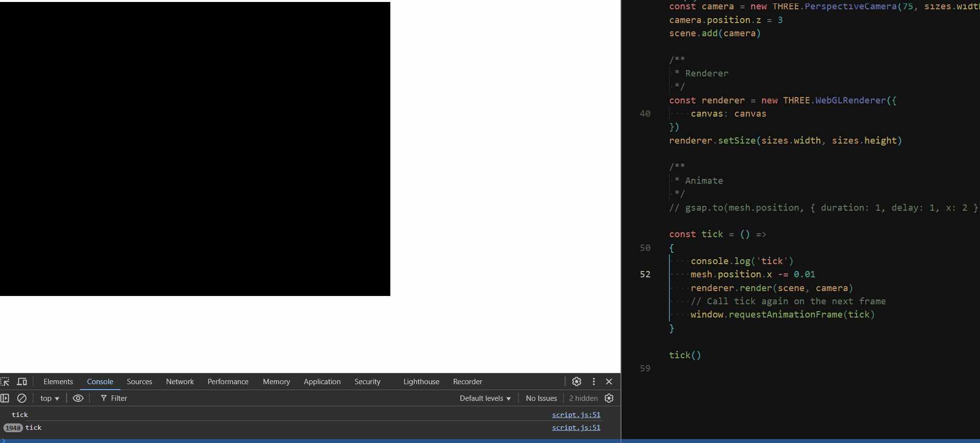Open the Lighthouse tab

click(x=421, y=382)
